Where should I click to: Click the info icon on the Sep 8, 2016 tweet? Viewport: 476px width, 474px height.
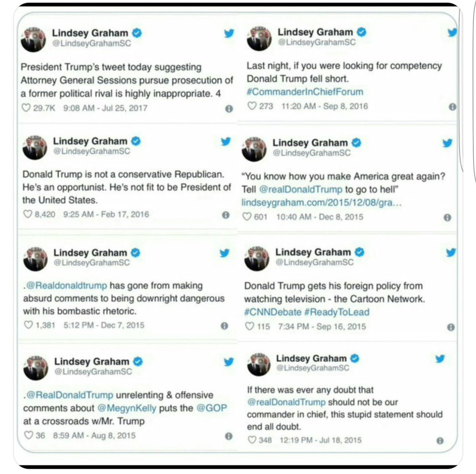point(452,107)
